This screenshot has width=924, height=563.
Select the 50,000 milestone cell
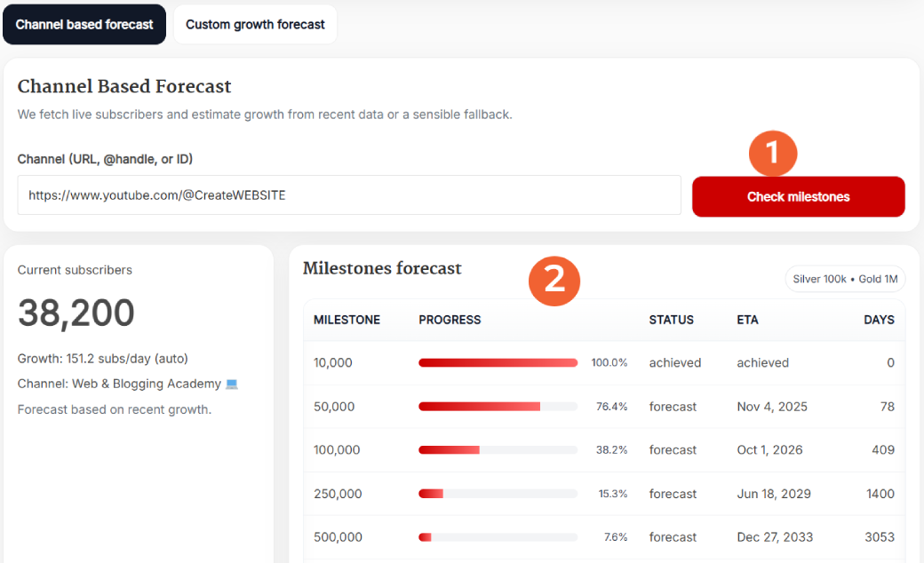(x=334, y=407)
